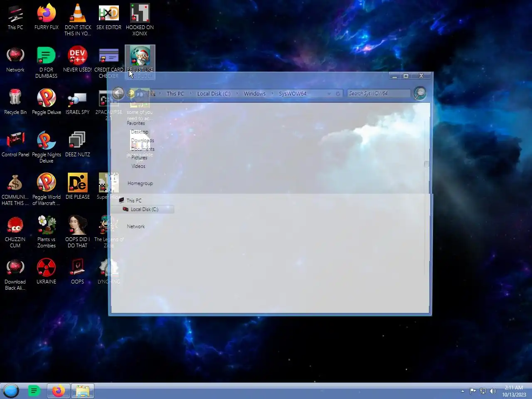Select the Peggle Nights Deluxe desktop icon
Screen dimensions: 532x399
[47, 147]
